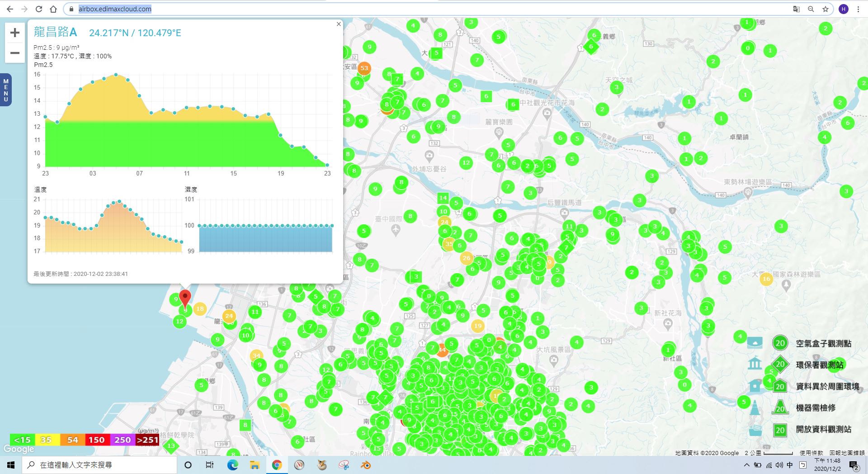Click the 大坑風景區 place pin
This screenshot has height=474, width=868.
coord(554,360)
